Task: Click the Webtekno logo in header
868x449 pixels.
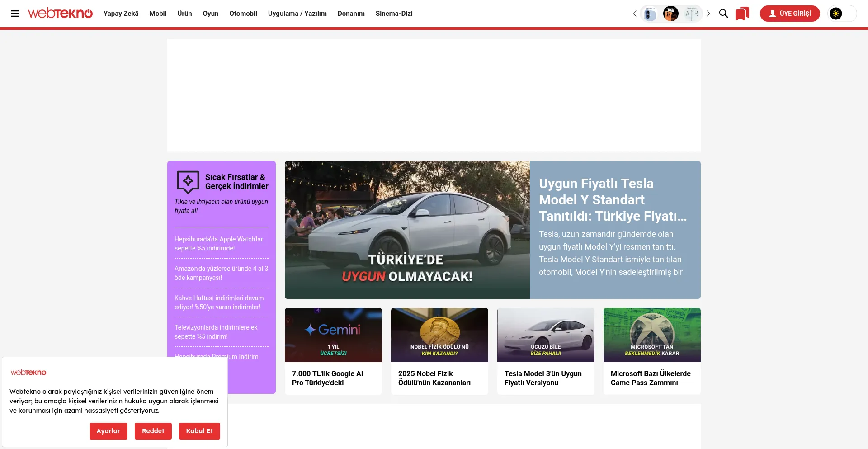Action: pyautogui.click(x=60, y=14)
